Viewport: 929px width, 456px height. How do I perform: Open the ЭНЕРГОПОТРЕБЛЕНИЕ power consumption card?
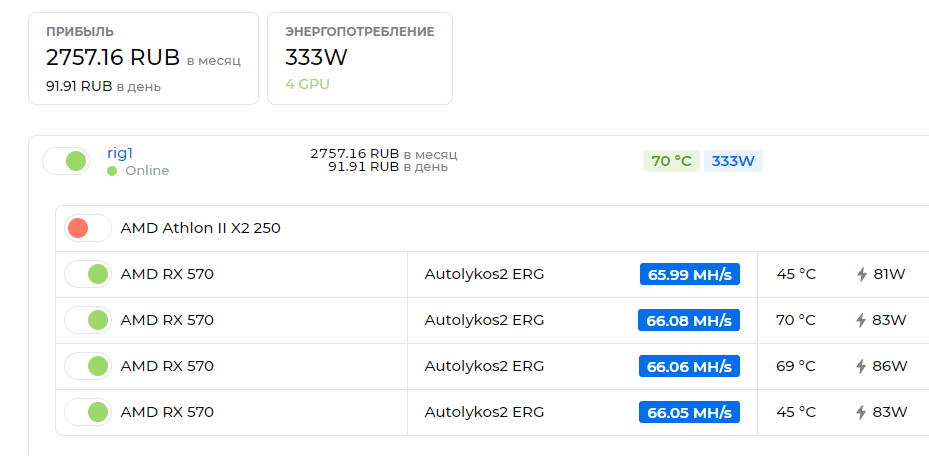[x=360, y=59]
